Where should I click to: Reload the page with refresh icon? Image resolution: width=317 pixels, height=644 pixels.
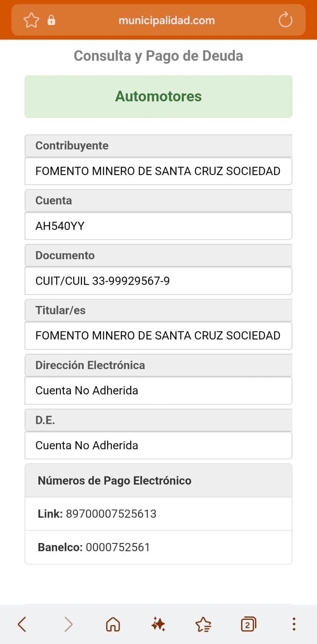coord(285,20)
